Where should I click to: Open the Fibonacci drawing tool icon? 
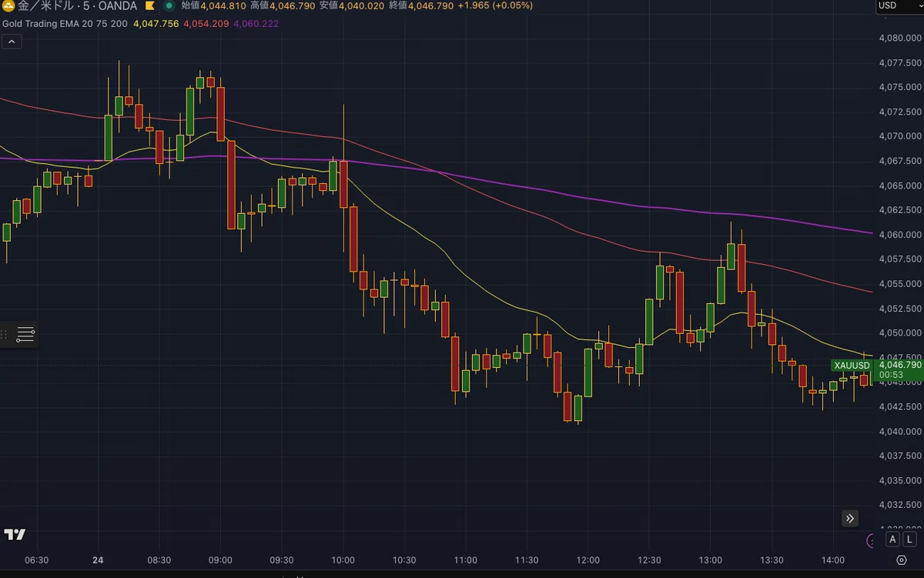click(x=25, y=335)
